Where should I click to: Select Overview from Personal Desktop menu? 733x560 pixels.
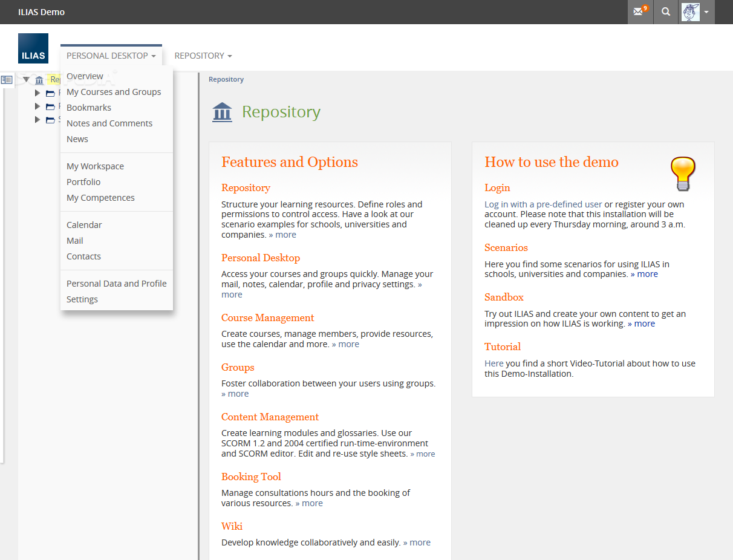point(85,76)
